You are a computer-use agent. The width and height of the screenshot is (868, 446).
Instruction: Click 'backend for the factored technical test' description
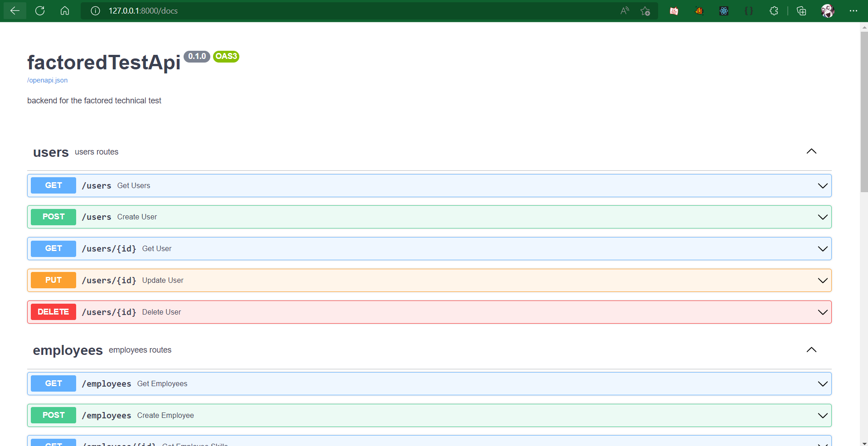(x=94, y=101)
